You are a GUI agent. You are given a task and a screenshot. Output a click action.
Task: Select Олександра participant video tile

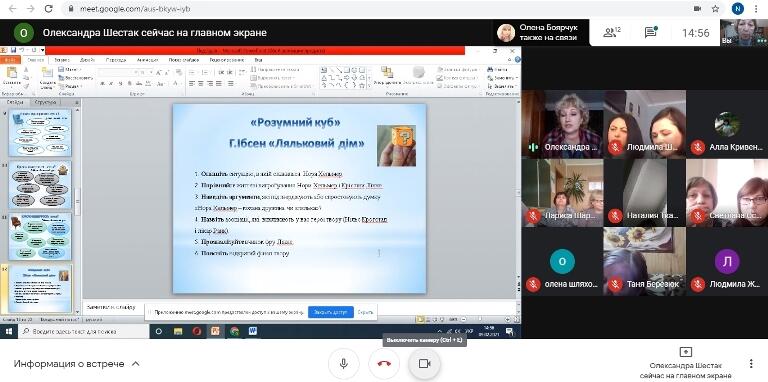point(562,124)
